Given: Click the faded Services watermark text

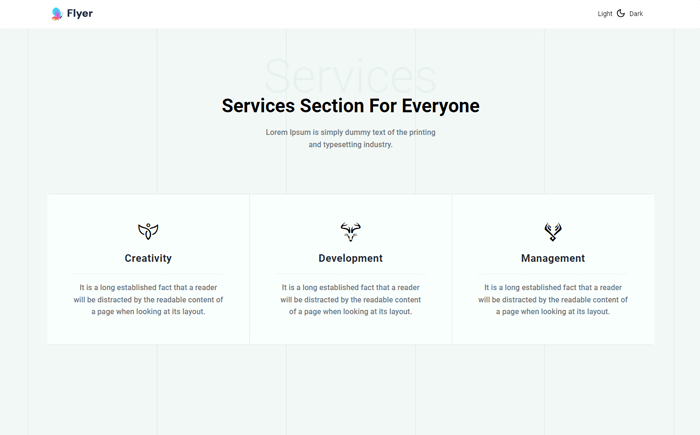Looking at the screenshot, I should [x=350, y=75].
